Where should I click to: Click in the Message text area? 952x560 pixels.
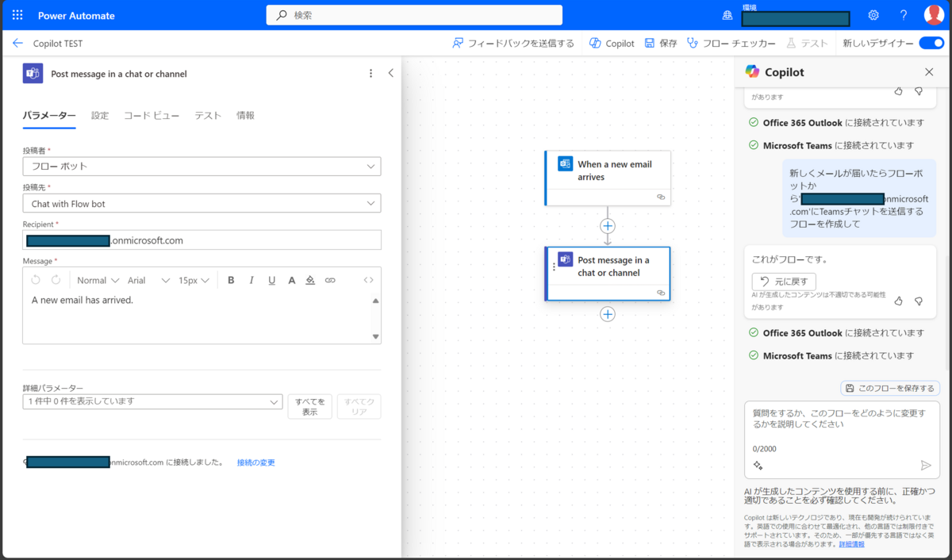coord(196,318)
